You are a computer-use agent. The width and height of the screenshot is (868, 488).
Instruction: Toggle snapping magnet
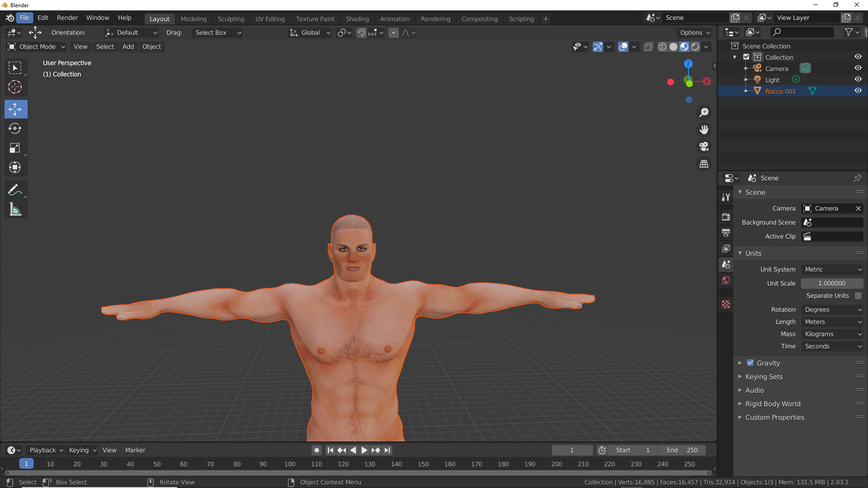click(x=361, y=33)
